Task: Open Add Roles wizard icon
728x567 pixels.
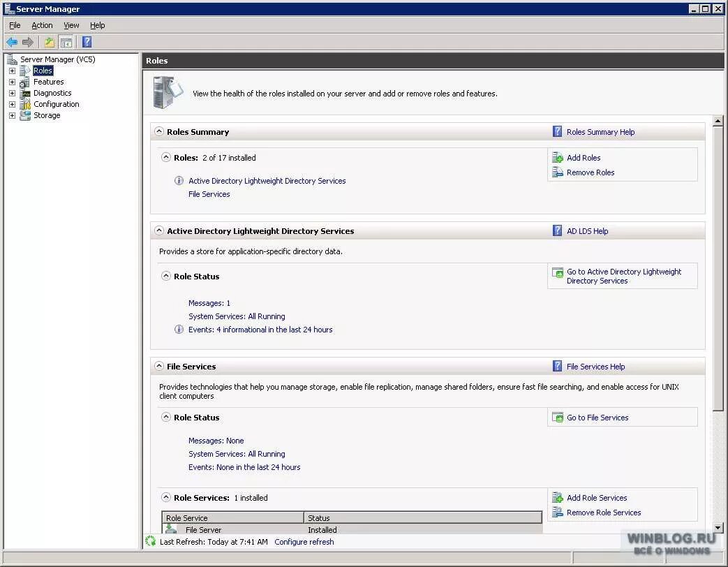Action: tap(558, 158)
